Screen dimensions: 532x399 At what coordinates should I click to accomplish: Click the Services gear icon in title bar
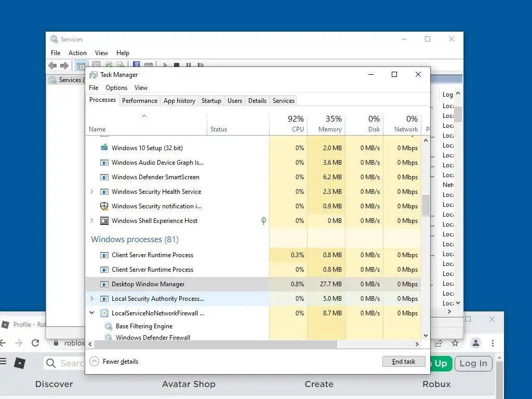pos(54,39)
